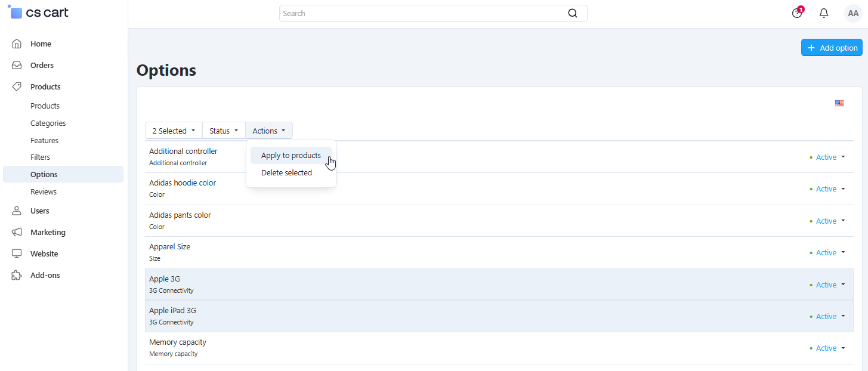Open the Filters submenu item

click(x=41, y=157)
